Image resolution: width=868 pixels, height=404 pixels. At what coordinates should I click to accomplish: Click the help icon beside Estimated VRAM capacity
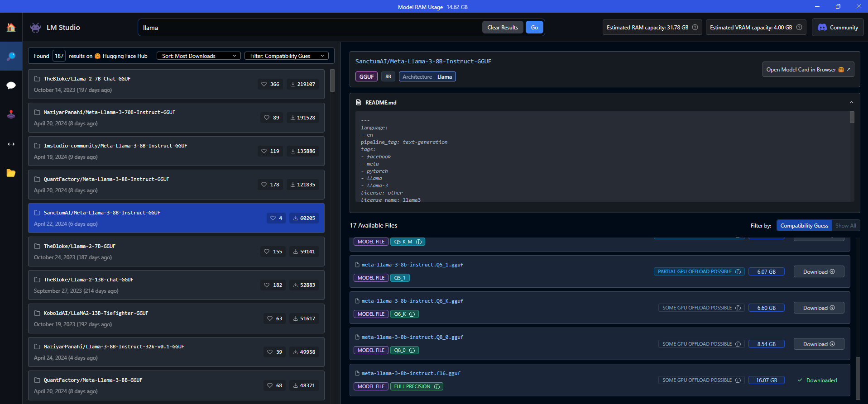point(799,27)
